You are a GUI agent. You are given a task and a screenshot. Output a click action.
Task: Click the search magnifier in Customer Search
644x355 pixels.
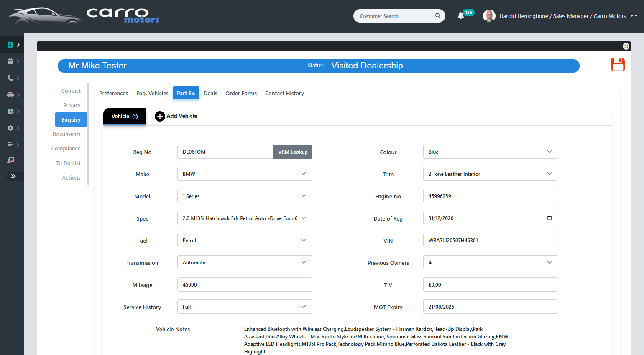(x=437, y=16)
